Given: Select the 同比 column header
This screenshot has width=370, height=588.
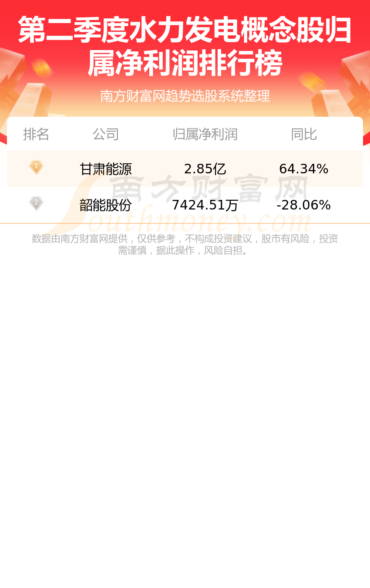Looking at the screenshot, I should point(304,134).
